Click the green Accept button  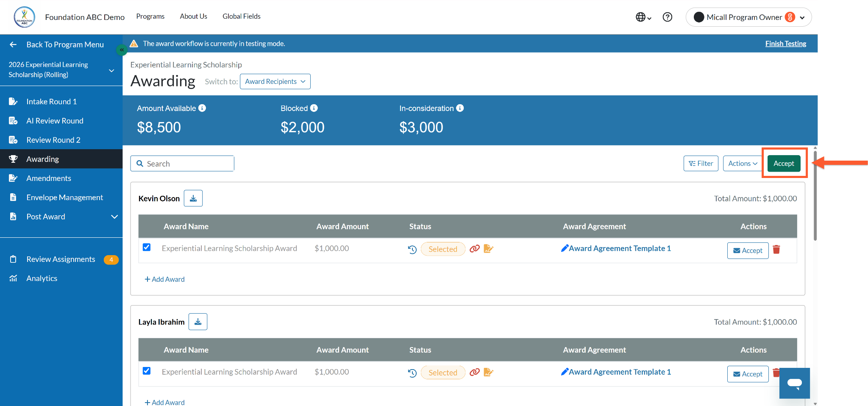coord(784,164)
